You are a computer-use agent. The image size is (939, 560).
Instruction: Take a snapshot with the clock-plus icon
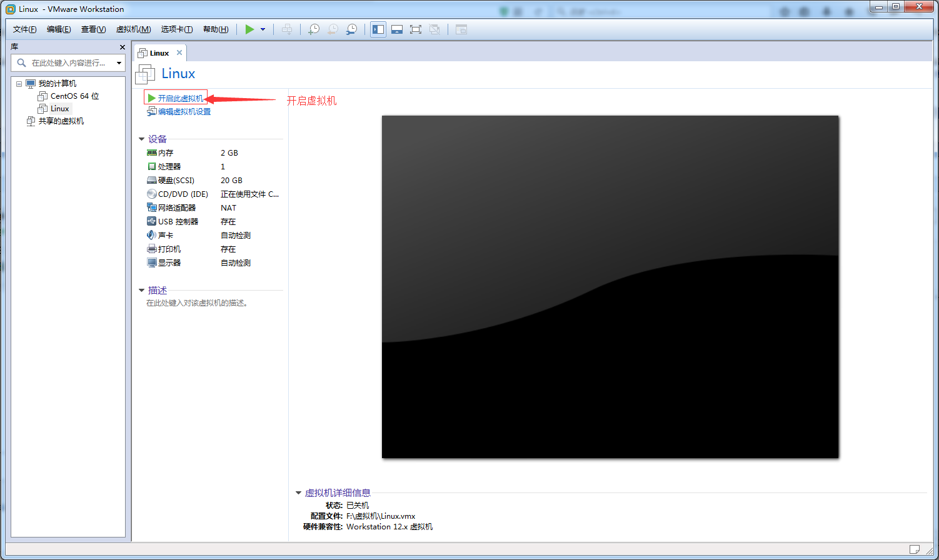[314, 29]
